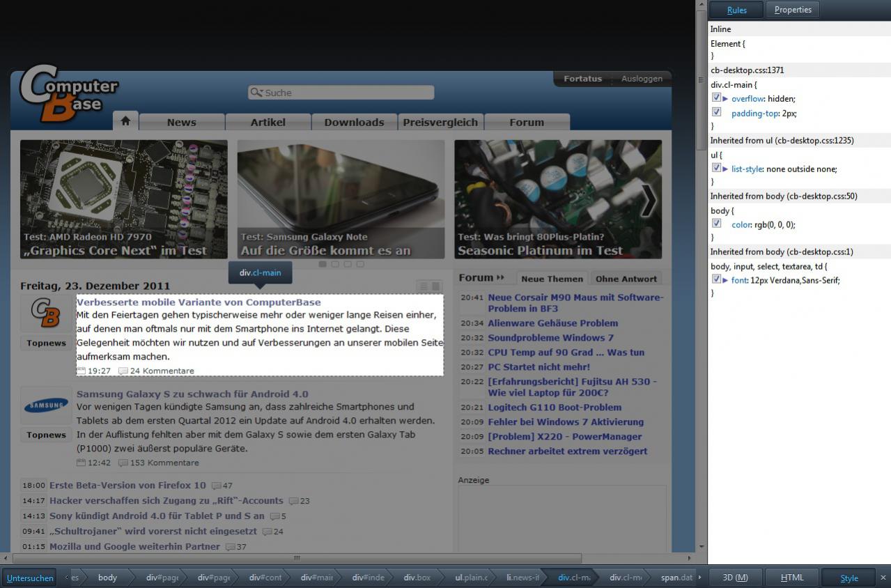This screenshot has height=588, width=891.
Task: Expand the list-style shorthand property
Action: pos(725,169)
